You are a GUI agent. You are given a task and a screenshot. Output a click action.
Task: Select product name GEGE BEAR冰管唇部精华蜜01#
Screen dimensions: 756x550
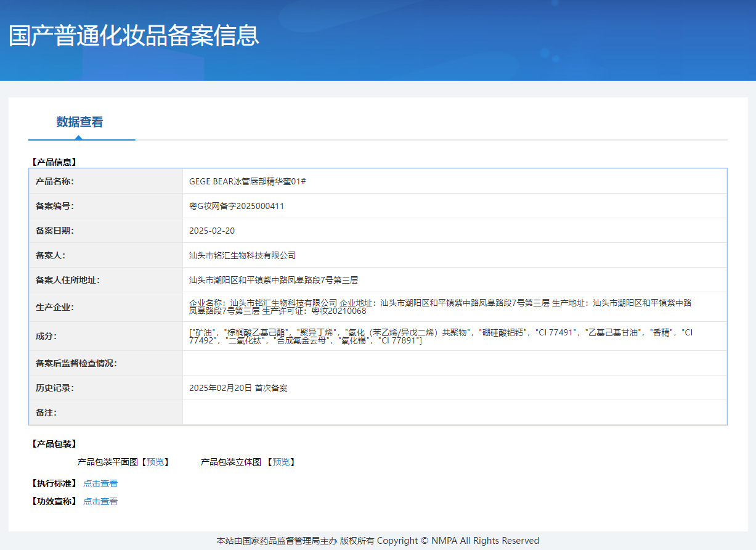tap(248, 181)
